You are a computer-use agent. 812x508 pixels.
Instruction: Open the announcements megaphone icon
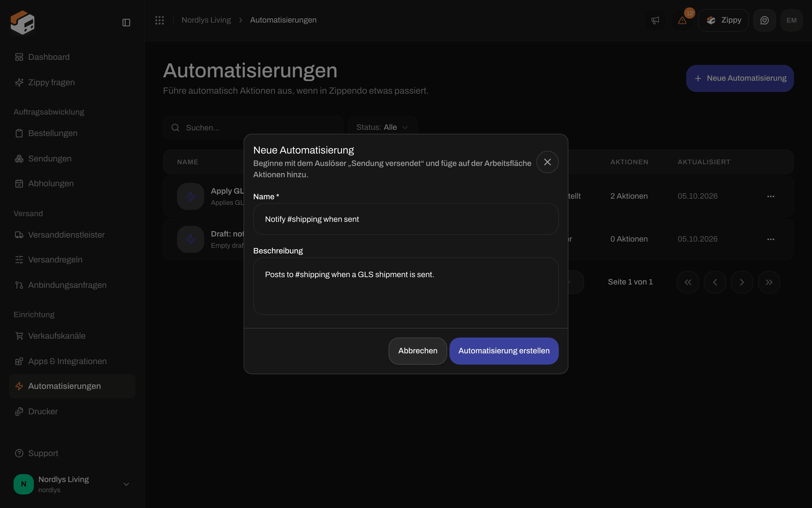[x=655, y=20]
